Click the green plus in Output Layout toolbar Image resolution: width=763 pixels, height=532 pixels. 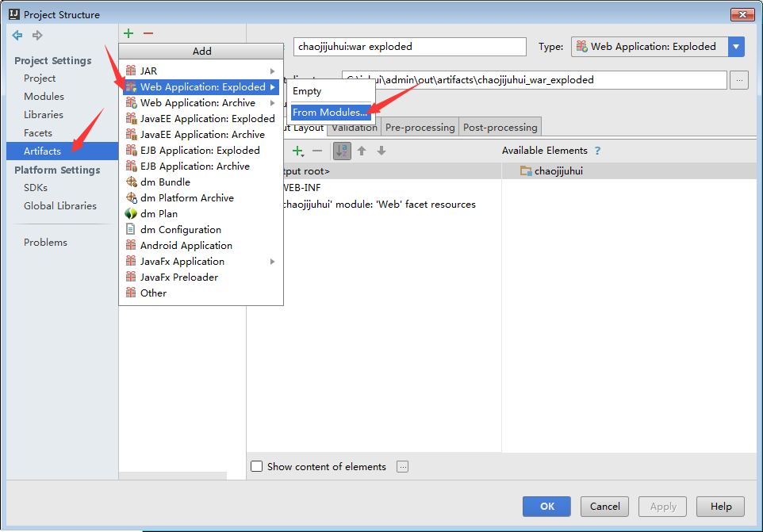tap(297, 151)
